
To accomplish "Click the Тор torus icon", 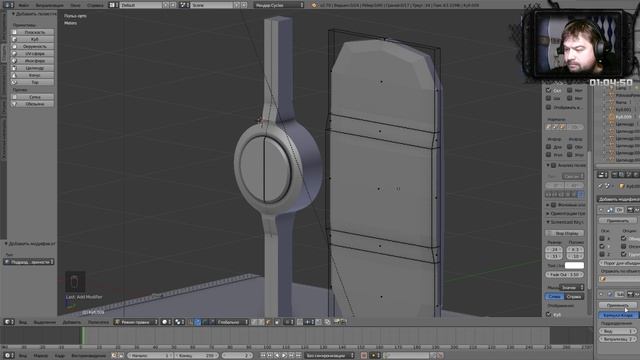I will tap(14, 82).
